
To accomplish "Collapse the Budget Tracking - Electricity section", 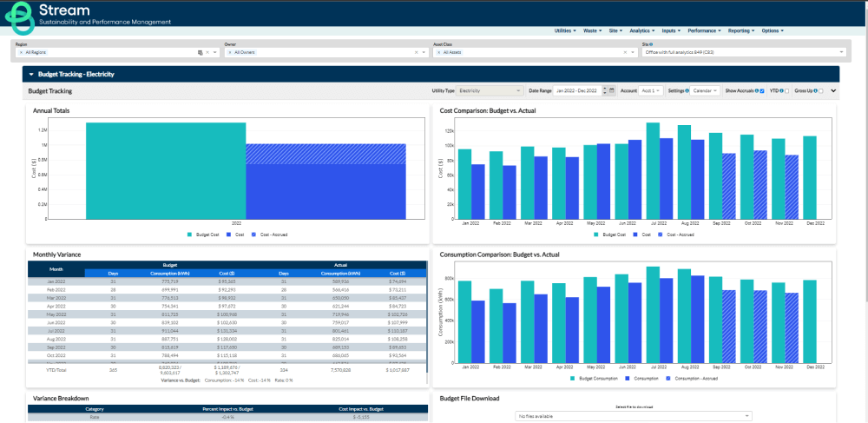I will [31, 75].
